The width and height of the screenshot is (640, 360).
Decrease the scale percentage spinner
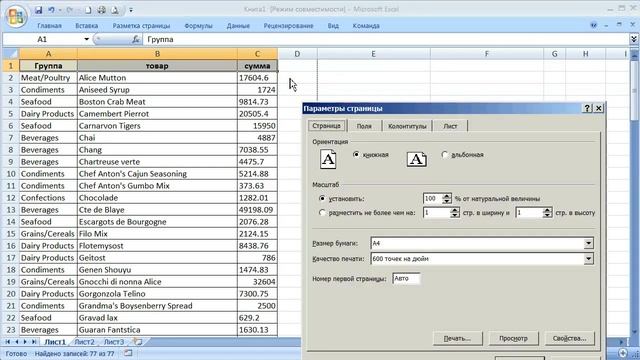447,201
